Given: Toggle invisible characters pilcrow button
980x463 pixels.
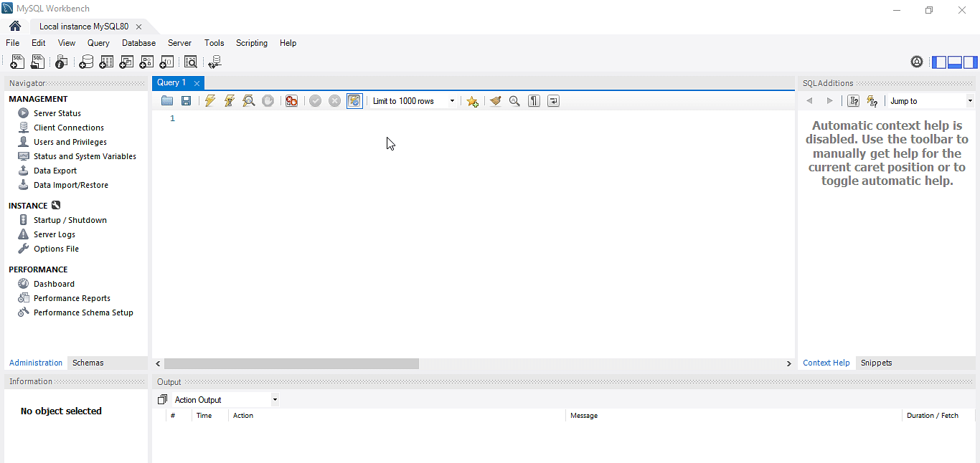Looking at the screenshot, I should (x=534, y=101).
